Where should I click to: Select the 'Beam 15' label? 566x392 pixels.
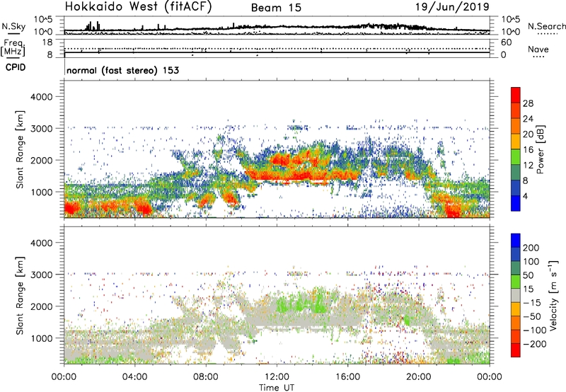click(276, 8)
